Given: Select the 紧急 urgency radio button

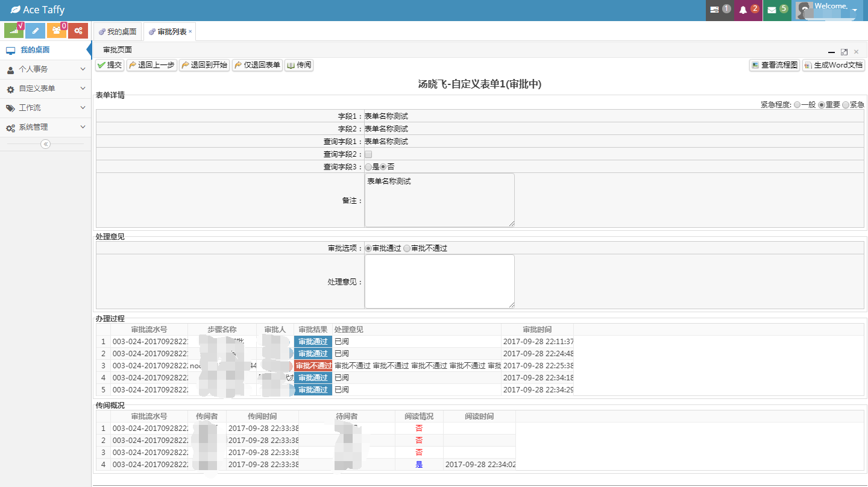Looking at the screenshot, I should pos(846,105).
